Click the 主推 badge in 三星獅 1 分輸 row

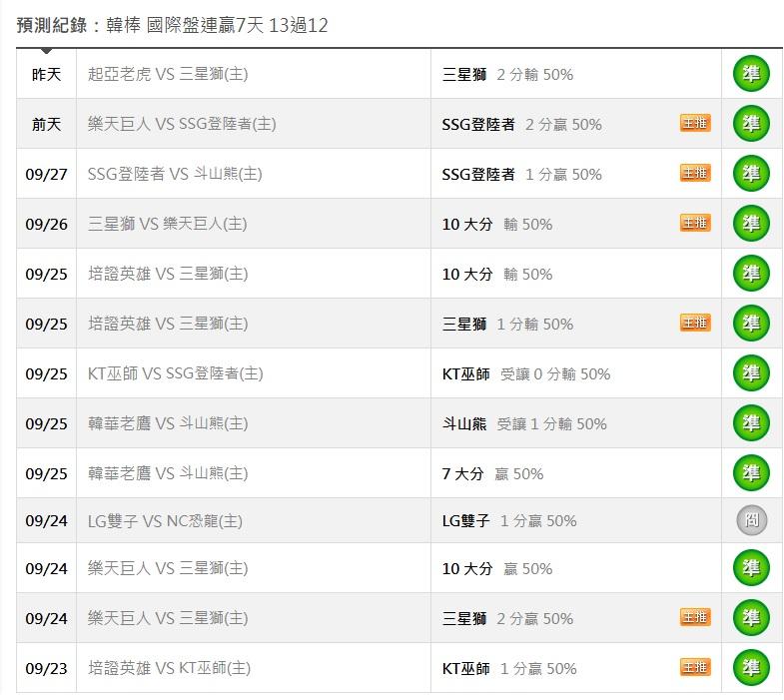695,323
